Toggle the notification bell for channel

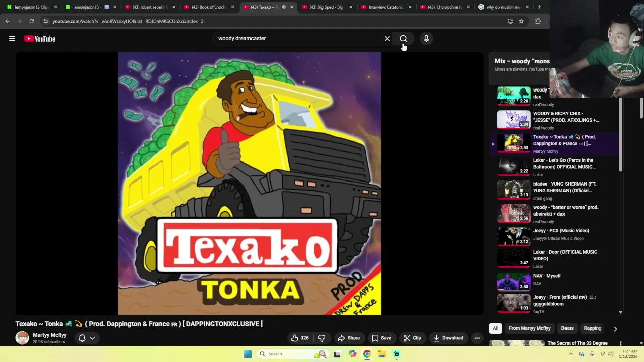pos(82,338)
